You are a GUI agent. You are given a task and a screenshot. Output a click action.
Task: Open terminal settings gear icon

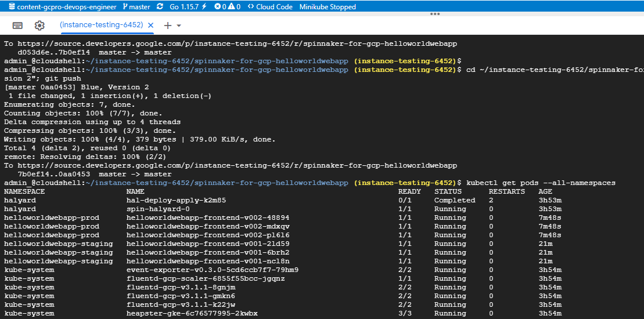(x=39, y=26)
